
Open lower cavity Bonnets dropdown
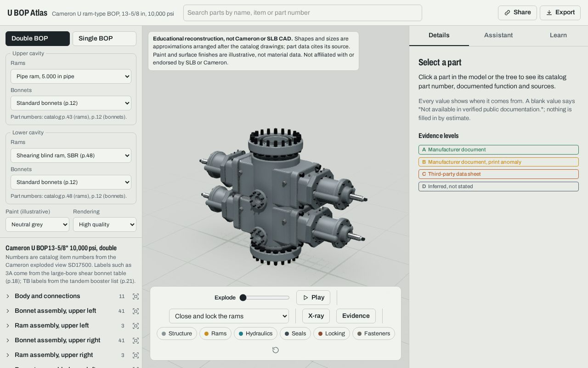click(x=71, y=182)
